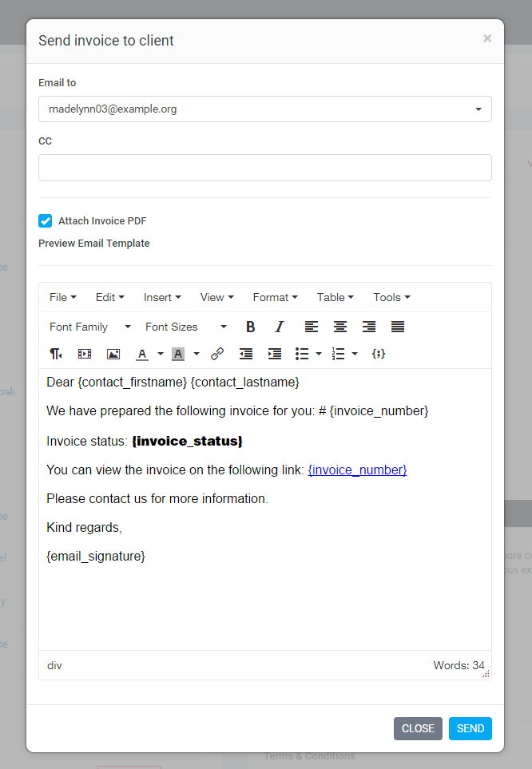
Task: Justify the email text
Action: coord(398,327)
